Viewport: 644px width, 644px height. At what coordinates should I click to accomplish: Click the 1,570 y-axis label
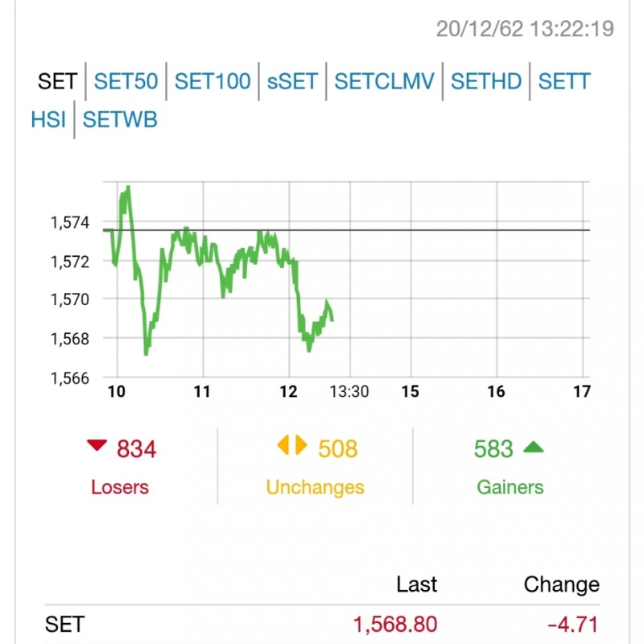pyautogui.click(x=69, y=299)
